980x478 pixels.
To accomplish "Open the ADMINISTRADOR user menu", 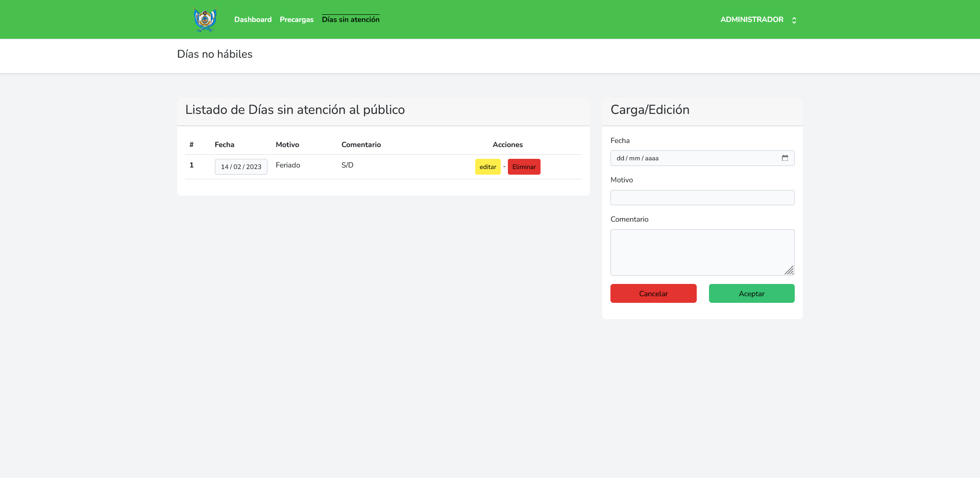I will (x=752, y=19).
